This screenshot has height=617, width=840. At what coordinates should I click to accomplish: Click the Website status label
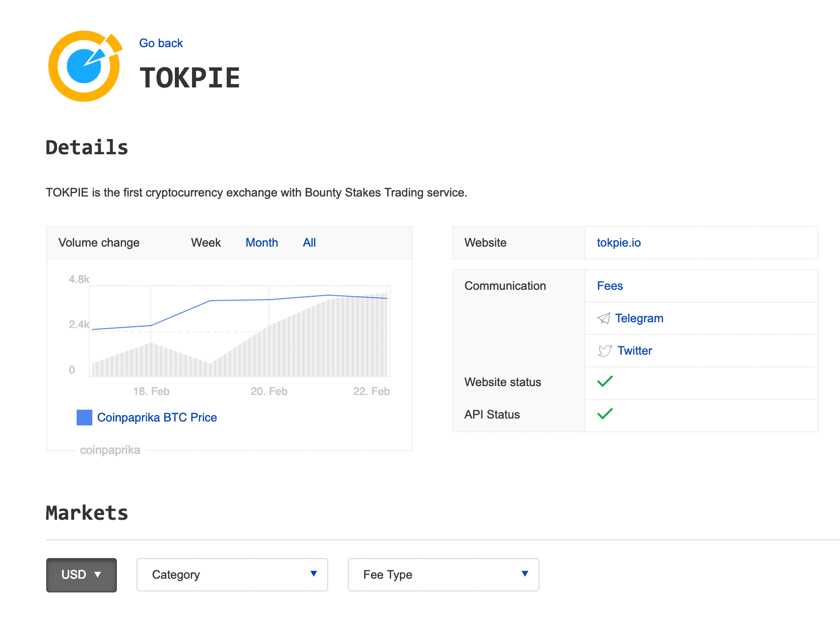[x=503, y=382]
